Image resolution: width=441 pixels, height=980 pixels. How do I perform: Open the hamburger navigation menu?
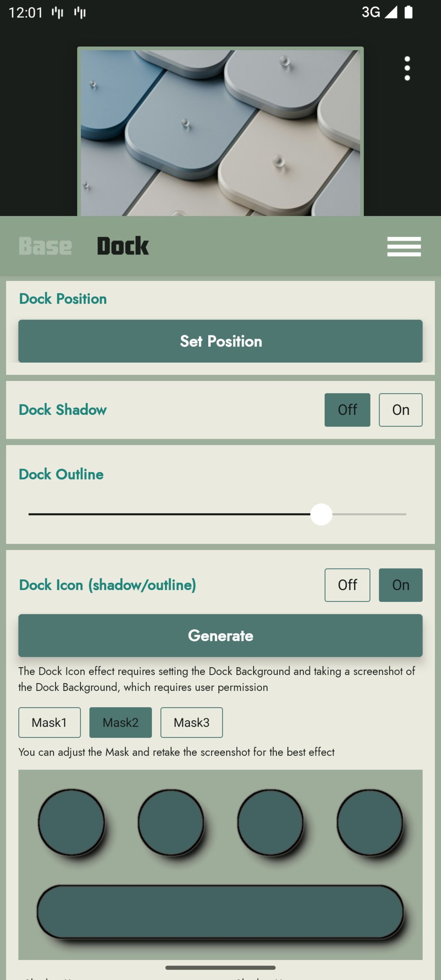point(404,246)
